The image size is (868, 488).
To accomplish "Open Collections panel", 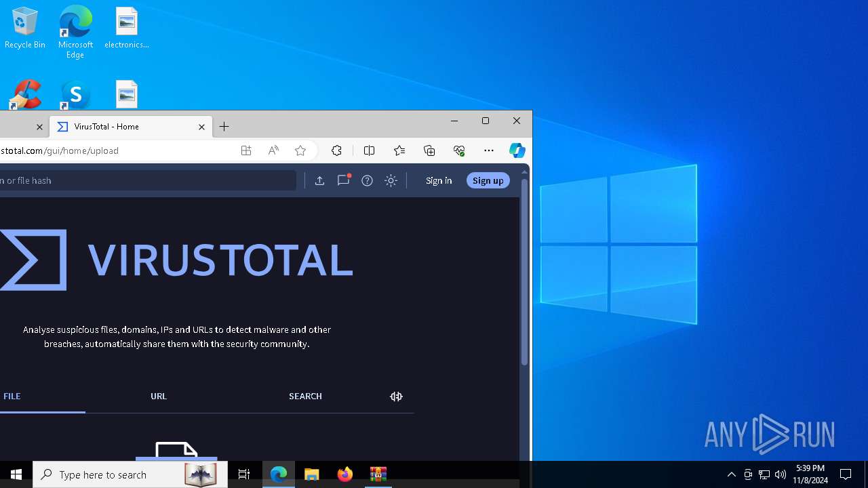I will (429, 150).
